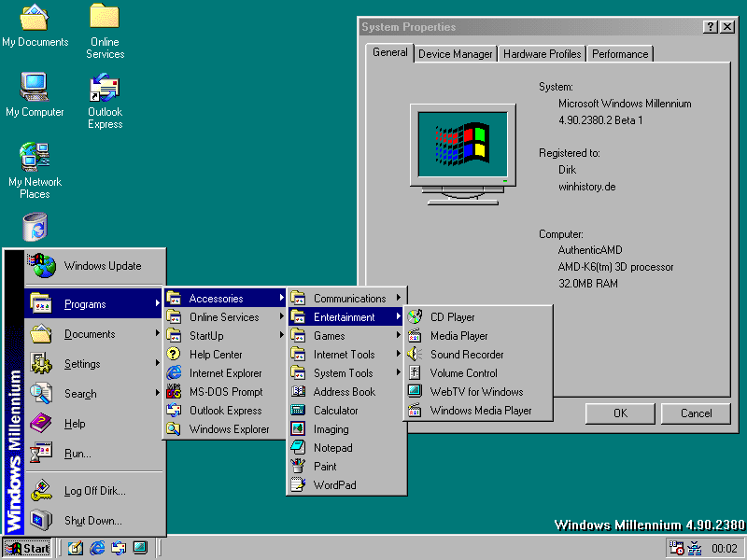Expand the System Tools submenu
This screenshot has width=747, height=560.
coord(346,372)
